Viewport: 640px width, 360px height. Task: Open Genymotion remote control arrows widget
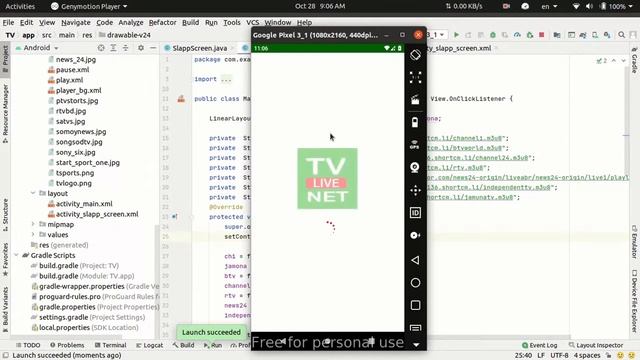tap(415, 190)
